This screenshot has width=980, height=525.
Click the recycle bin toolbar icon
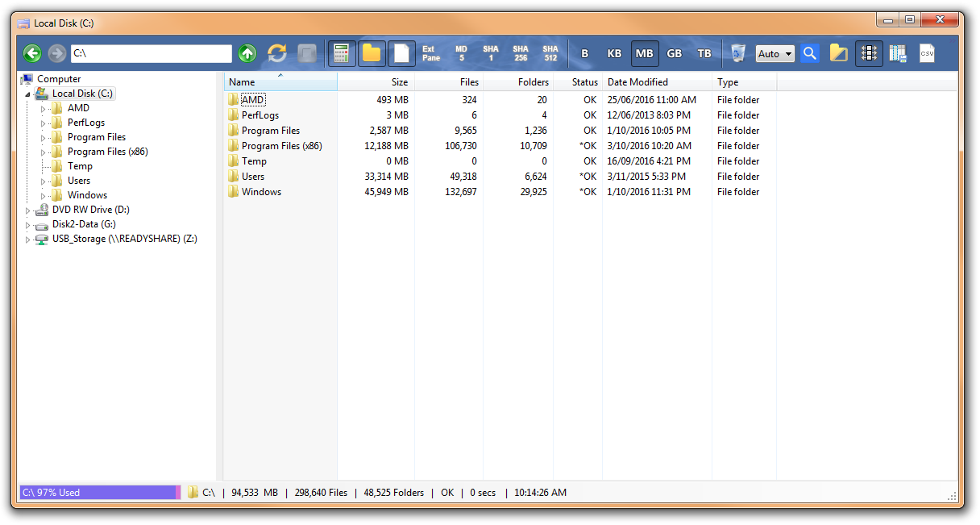(738, 53)
